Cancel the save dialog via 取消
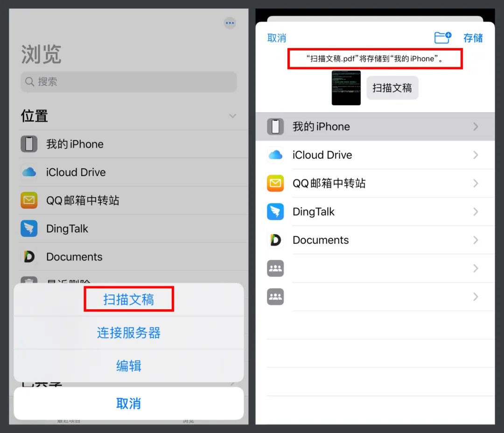Image resolution: width=504 pixels, height=433 pixels. [277, 38]
